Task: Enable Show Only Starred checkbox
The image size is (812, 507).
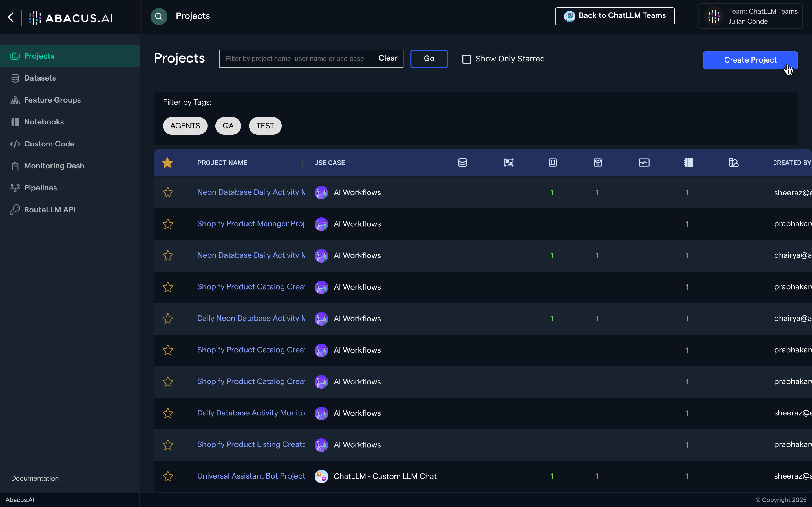Action: 466,59
